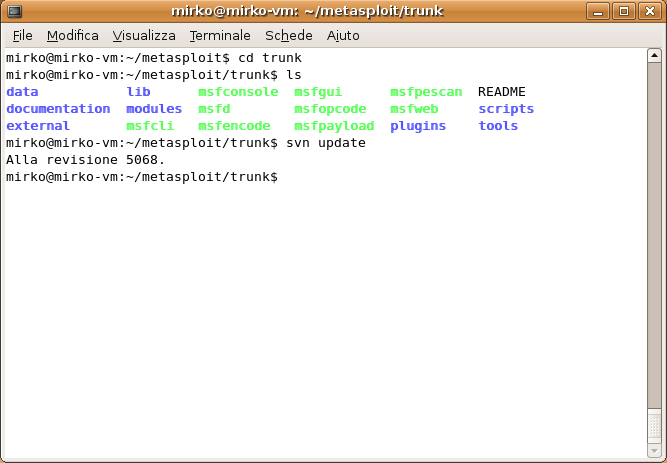Click the 'msfweb' file name
Image resolution: width=667 pixels, height=463 pixels.
pyautogui.click(x=414, y=109)
